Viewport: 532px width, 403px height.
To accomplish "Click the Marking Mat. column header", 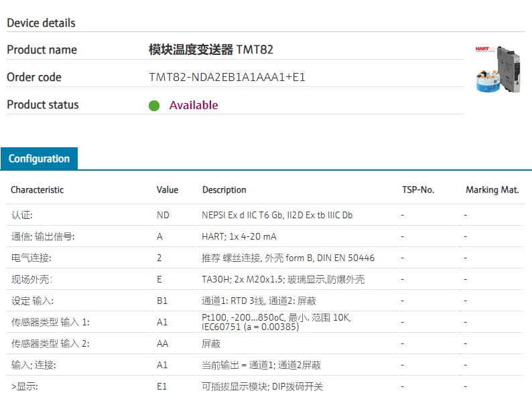I will coord(492,190).
